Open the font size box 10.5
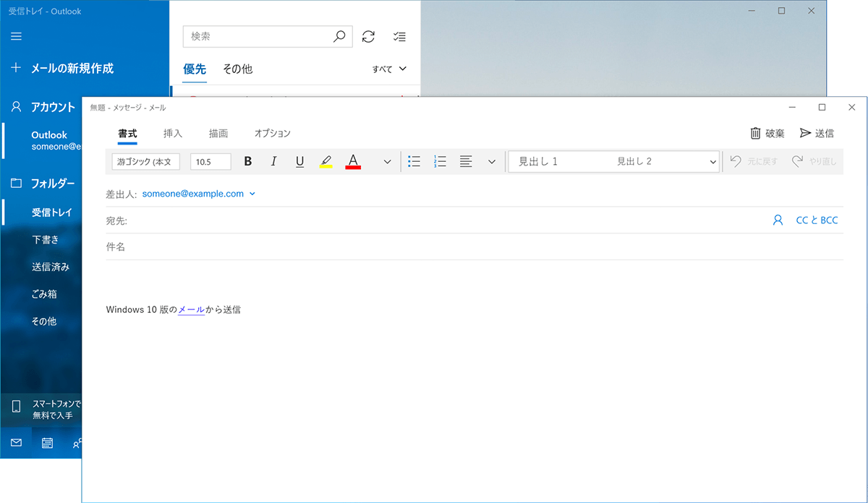Screen dimensions: 868x503 (x=210, y=161)
